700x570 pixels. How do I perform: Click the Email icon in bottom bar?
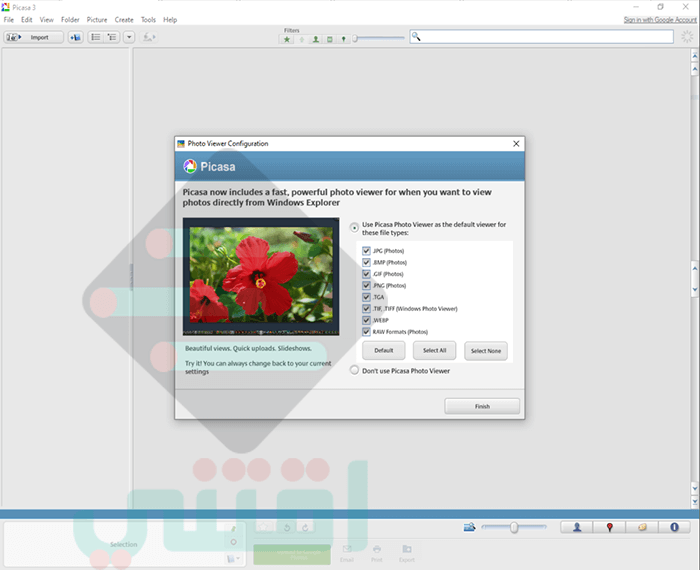347,553
